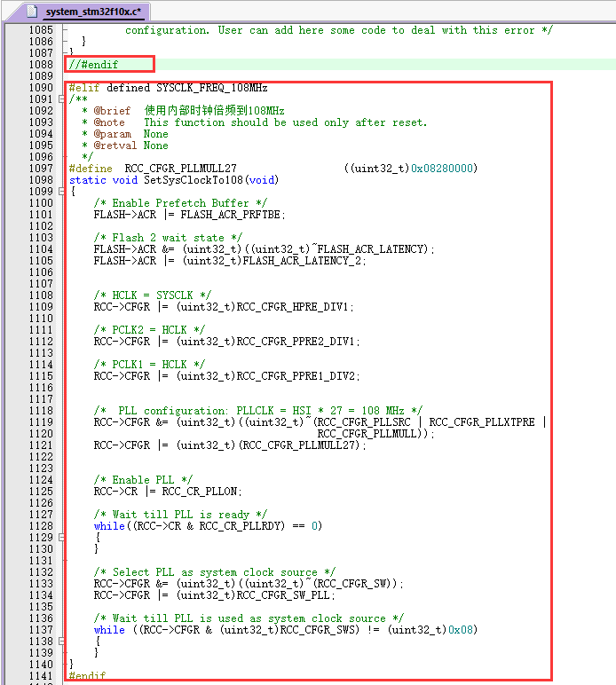Click the 'Enable PLL' comment
This screenshot has height=685, width=616.
pos(143,480)
